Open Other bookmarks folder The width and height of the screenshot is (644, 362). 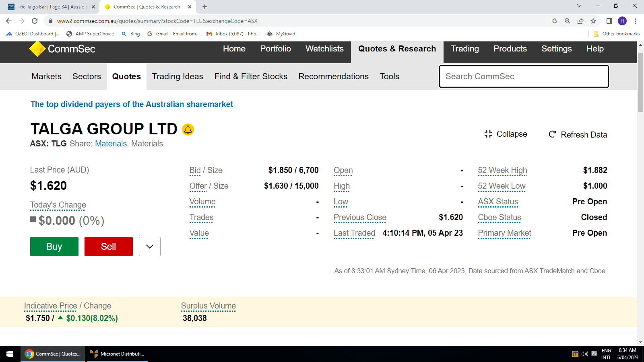point(617,34)
